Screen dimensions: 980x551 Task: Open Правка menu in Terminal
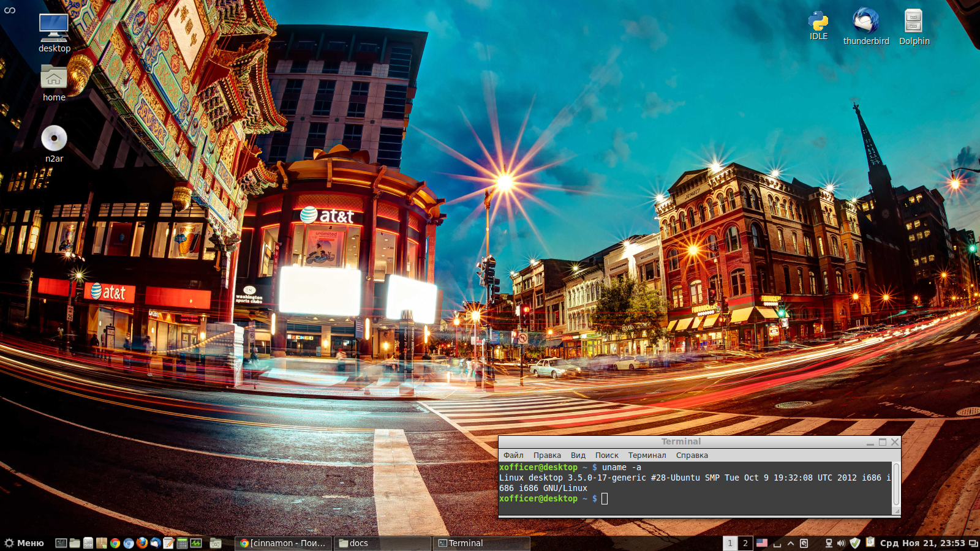click(547, 455)
